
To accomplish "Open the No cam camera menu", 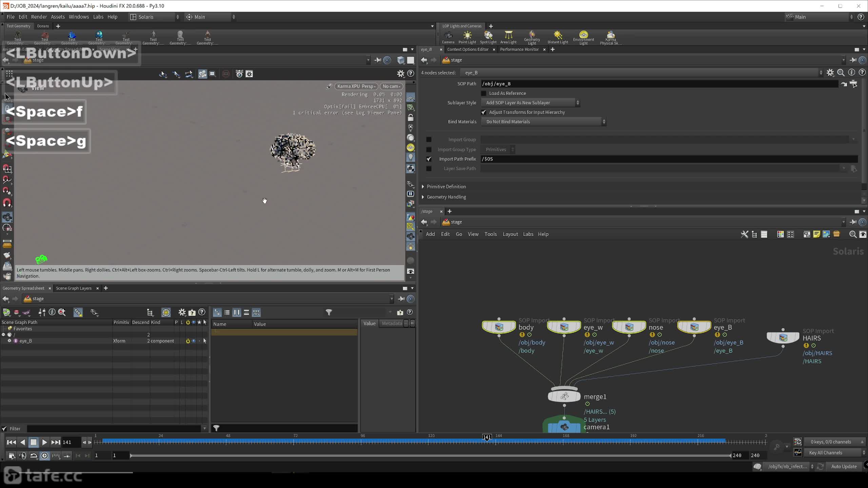I will pyautogui.click(x=391, y=86).
